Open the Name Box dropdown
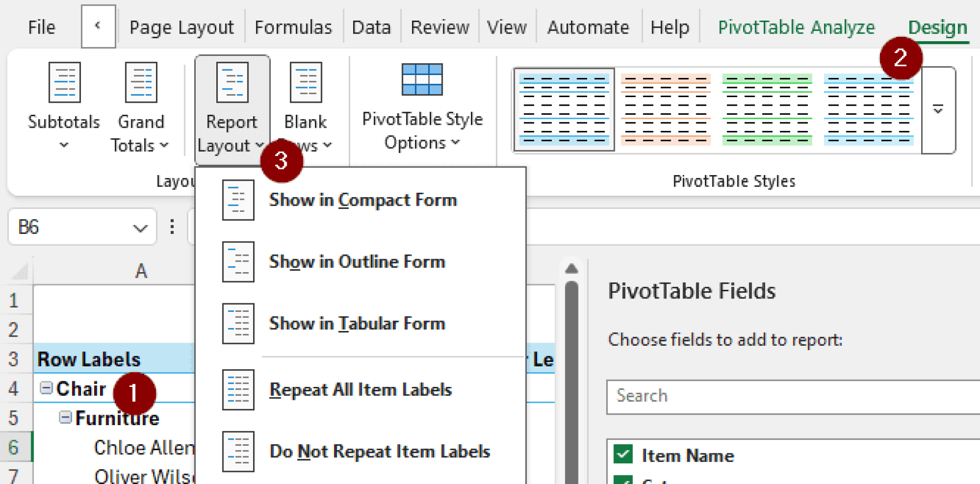980x484 pixels. coord(139,227)
